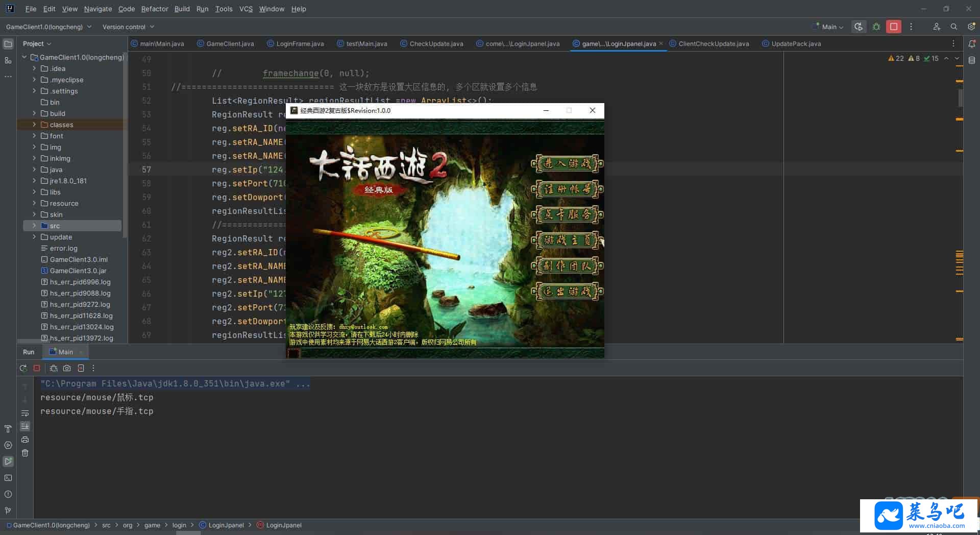Click the Rerun Main icon in top toolbar

[x=859, y=27]
